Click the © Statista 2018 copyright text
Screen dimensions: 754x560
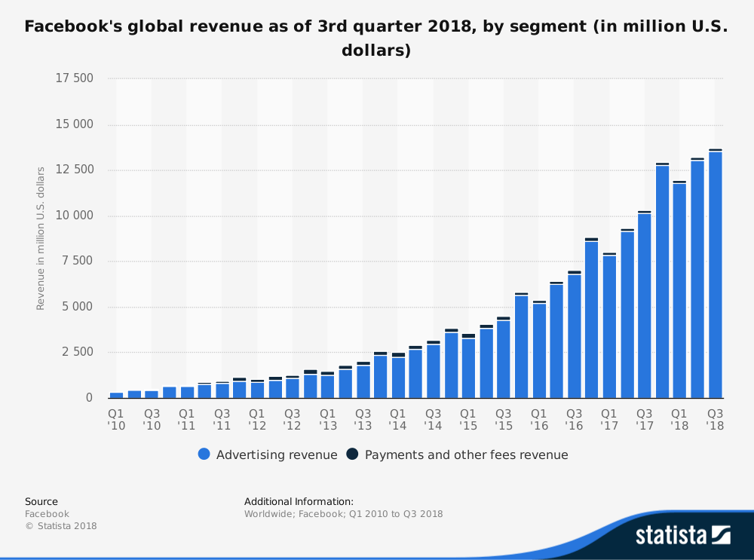pyautogui.click(x=61, y=526)
